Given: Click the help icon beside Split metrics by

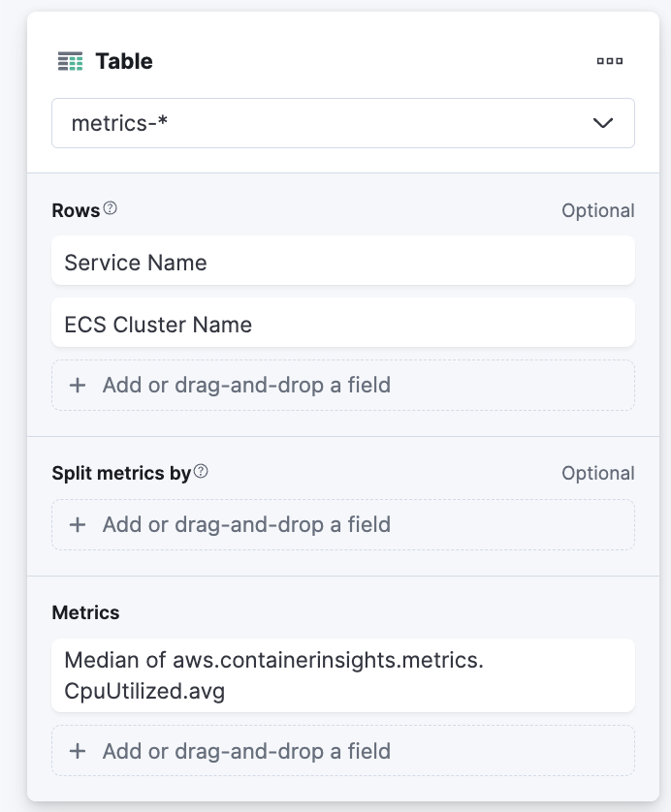Looking at the screenshot, I should [201, 472].
